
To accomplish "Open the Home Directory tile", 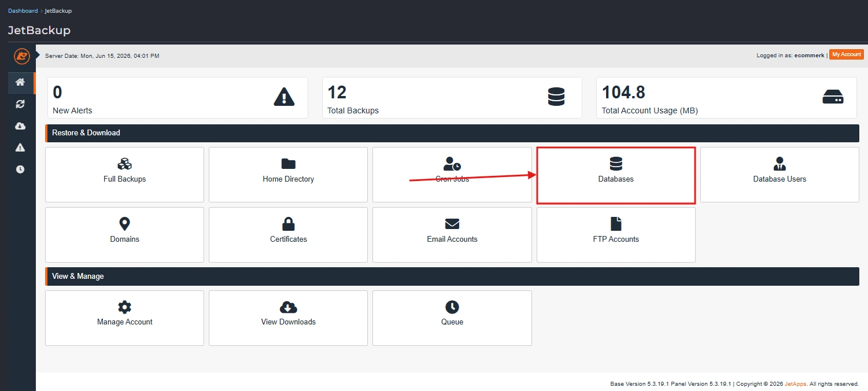I will coord(288,175).
